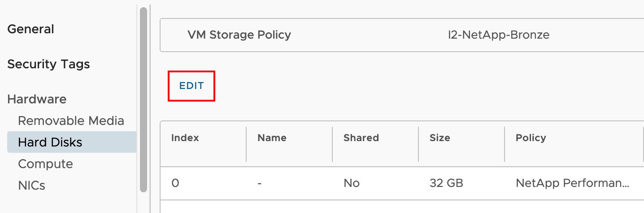Click the EDIT button
Viewport: 644px width, 213px height.
pos(191,86)
